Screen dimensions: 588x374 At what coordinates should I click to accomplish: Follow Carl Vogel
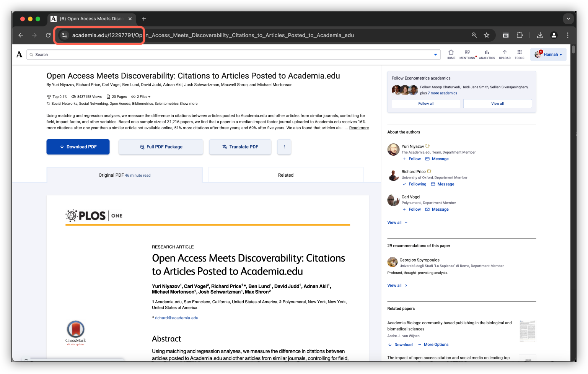pos(412,210)
